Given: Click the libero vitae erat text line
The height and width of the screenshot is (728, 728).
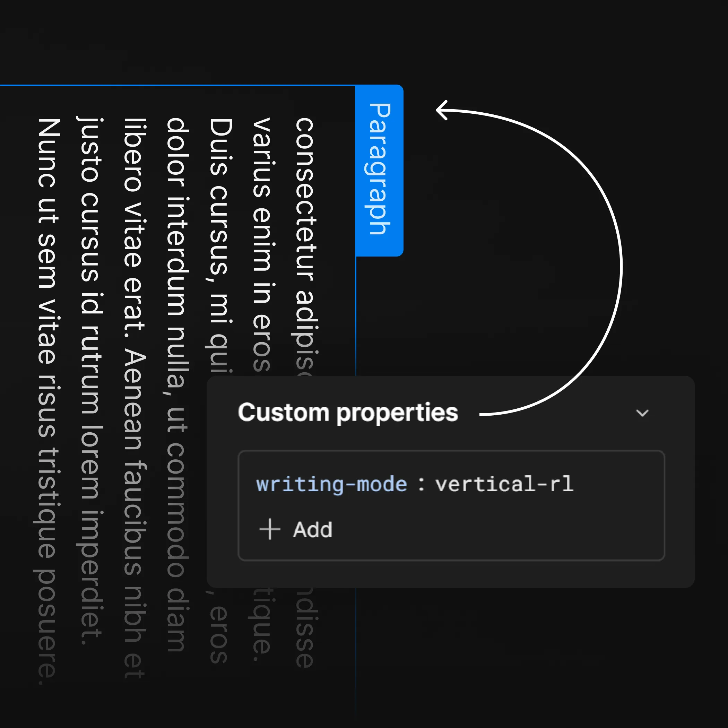Looking at the screenshot, I should tap(133, 226).
